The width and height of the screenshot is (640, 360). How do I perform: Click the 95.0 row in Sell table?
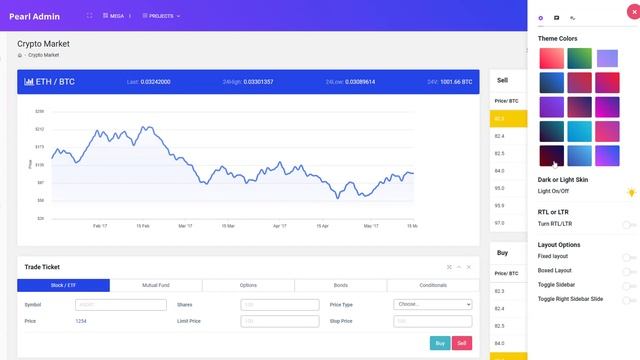pyautogui.click(x=509, y=188)
